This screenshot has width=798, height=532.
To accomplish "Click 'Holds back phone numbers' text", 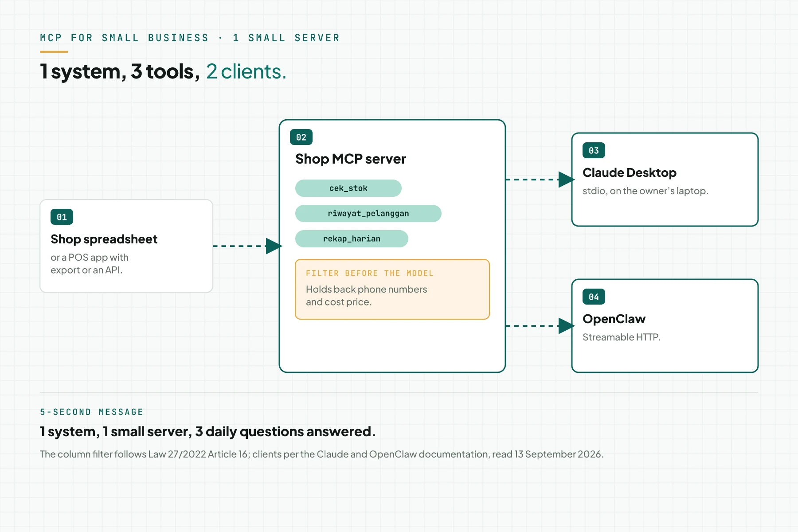I will click(x=367, y=289).
